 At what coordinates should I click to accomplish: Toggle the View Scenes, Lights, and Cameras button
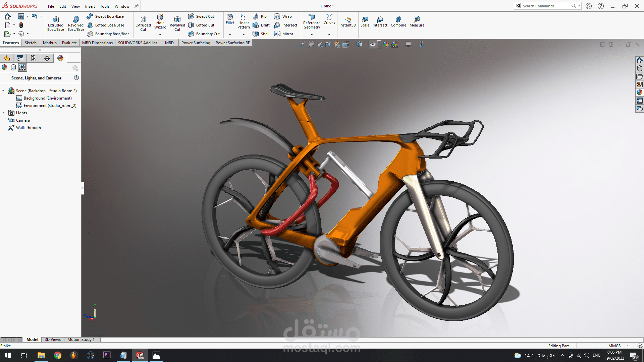point(22,67)
